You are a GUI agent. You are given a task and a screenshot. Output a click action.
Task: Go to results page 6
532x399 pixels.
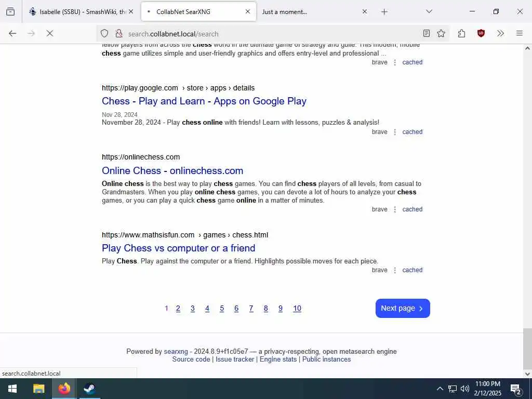236,309
